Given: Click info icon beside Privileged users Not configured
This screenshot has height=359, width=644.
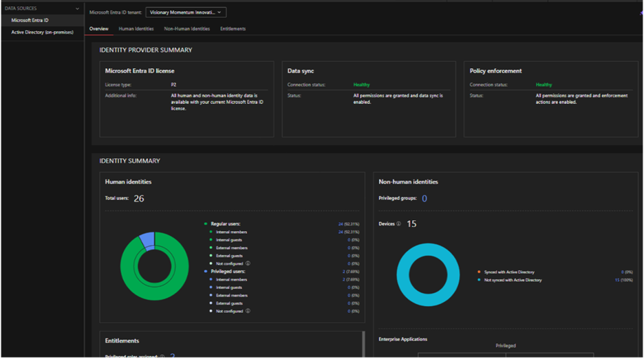Looking at the screenshot, I should [x=248, y=311].
